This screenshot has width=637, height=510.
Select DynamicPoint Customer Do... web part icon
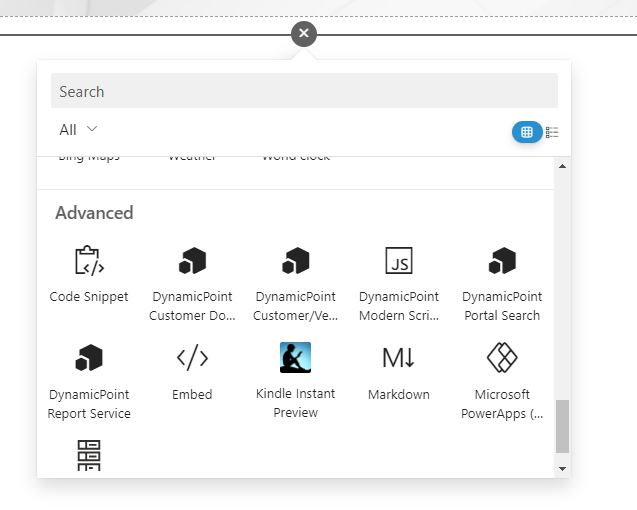pyautogui.click(x=193, y=261)
